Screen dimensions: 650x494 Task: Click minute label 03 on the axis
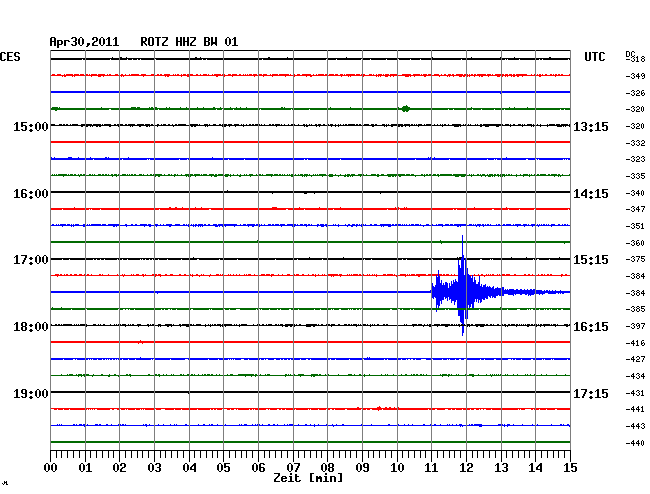pyautogui.click(x=154, y=468)
